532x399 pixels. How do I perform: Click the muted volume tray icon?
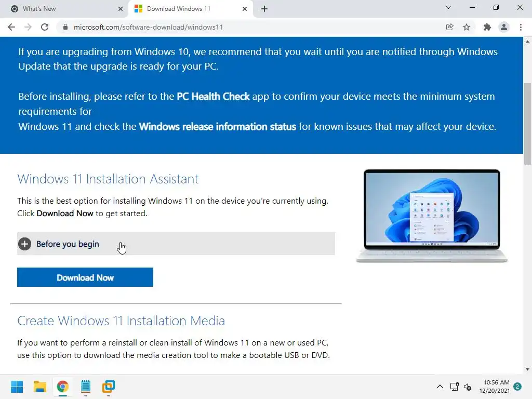point(468,387)
